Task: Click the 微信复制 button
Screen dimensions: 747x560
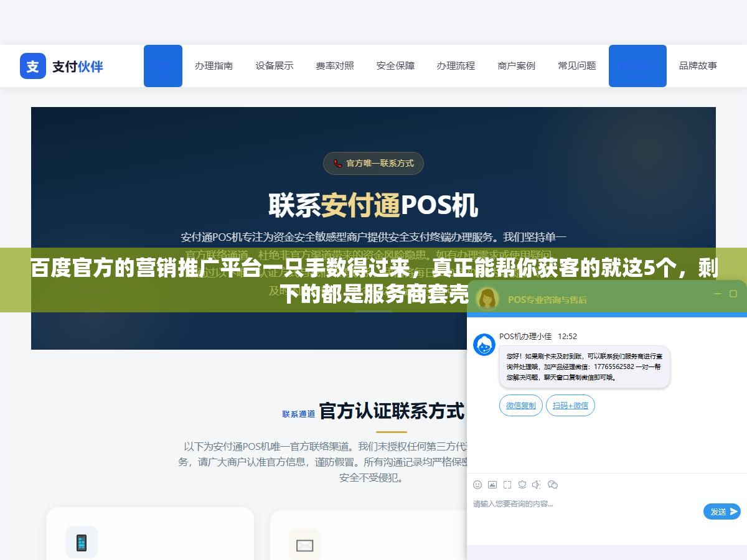Action: (521, 405)
